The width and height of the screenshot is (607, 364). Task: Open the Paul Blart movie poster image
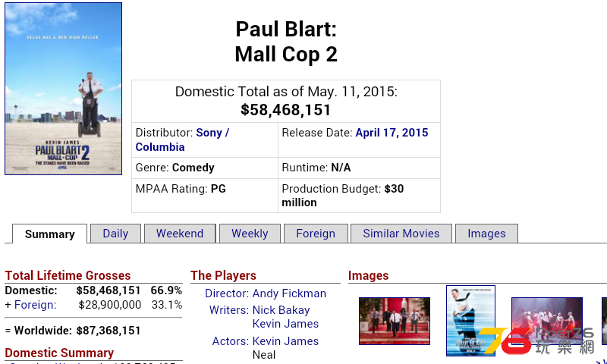click(x=64, y=89)
